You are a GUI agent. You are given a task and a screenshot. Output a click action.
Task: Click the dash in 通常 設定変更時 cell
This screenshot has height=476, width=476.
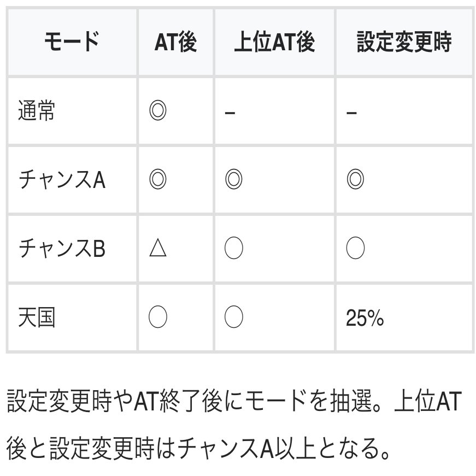(351, 113)
